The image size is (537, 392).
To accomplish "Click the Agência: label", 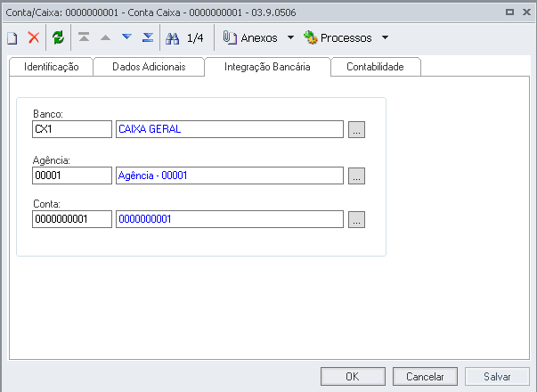I will [x=52, y=160].
